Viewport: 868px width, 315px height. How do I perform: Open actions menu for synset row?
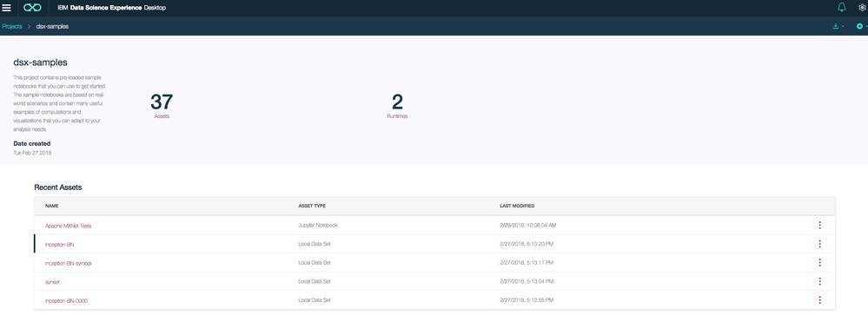[x=819, y=281]
